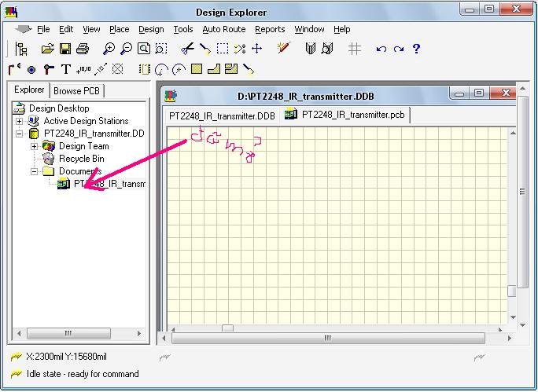The width and height of the screenshot is (538, 392).
Task: Select the PT2248_IR_transmitter.pcb document tab
Action: pos(345,115)
